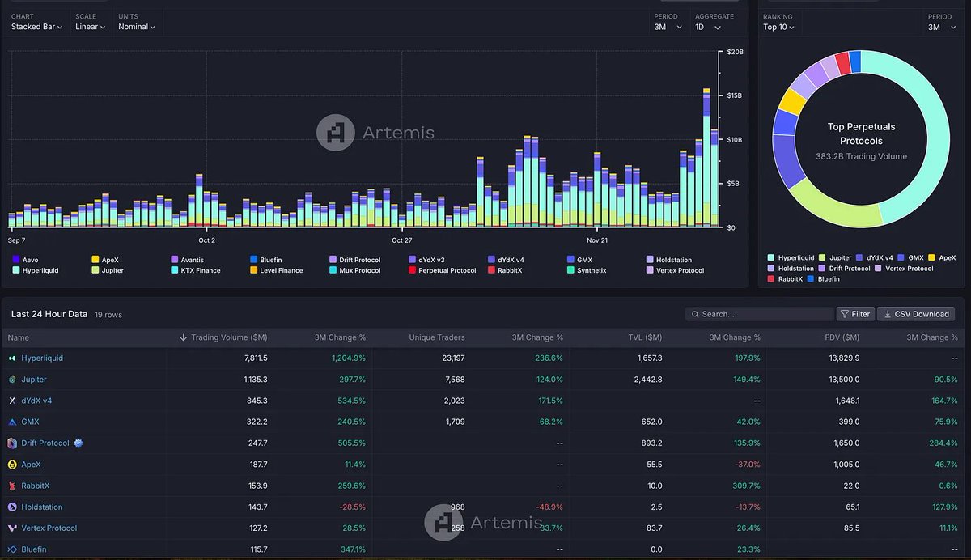This screenshot has width=971, height=560.
Task: Toggle Drift Protocol series in bar chart legend
Action: 356,260
